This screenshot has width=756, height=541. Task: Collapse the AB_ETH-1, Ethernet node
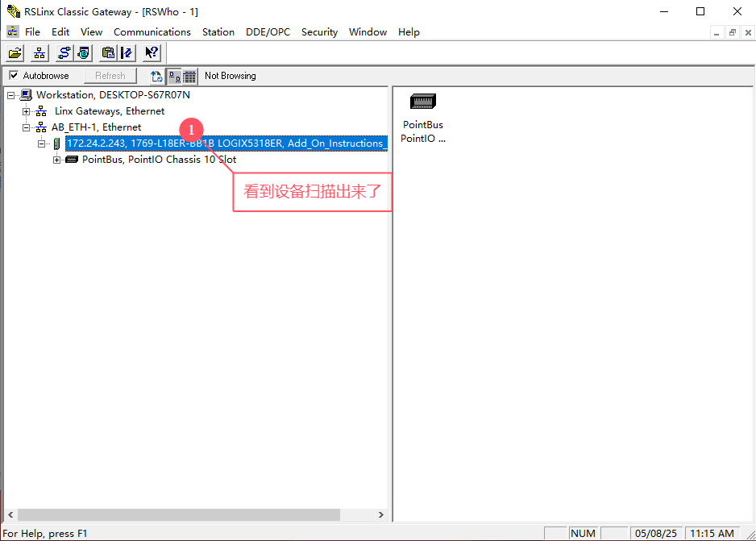click(x=26, y=127)
